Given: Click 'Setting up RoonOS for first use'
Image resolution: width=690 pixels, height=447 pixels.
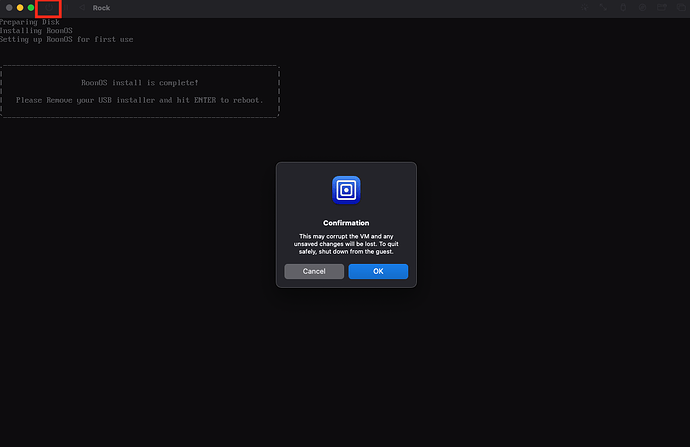Looking at the screenshot, I should pos(66,40).
